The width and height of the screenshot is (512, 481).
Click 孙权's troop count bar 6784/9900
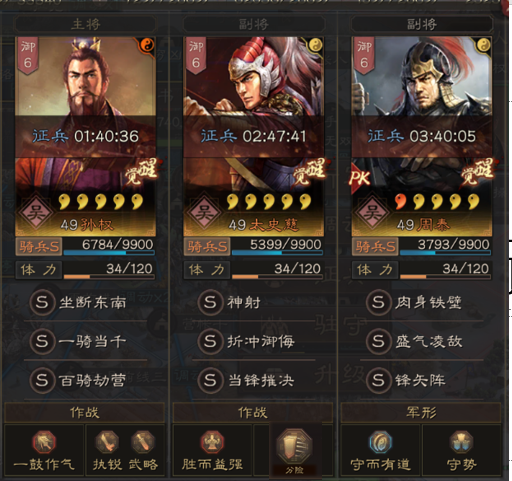coord(109,247)
